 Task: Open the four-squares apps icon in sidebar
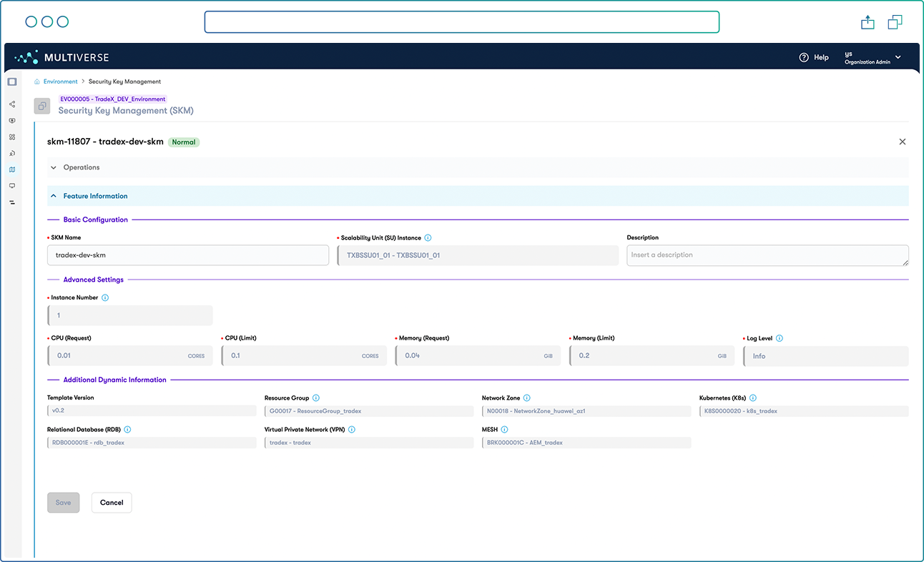(x=12, y=137)
